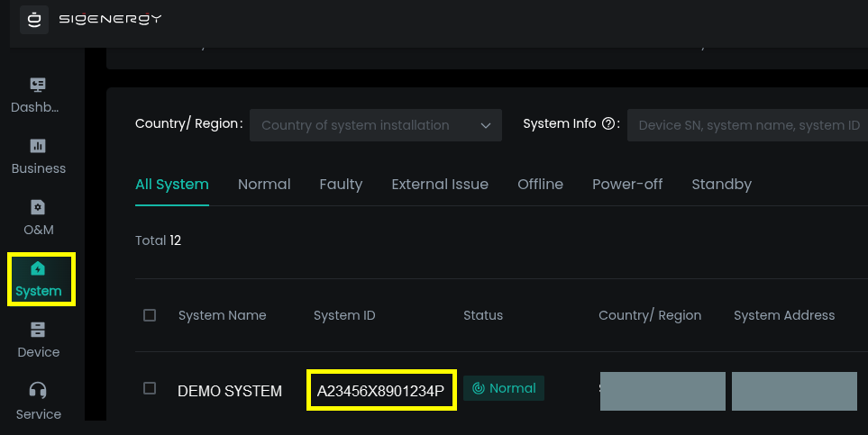The image size is (868, 435).
Task: Open the DEMO SYSTEM name link
Action: pos(230,391)
